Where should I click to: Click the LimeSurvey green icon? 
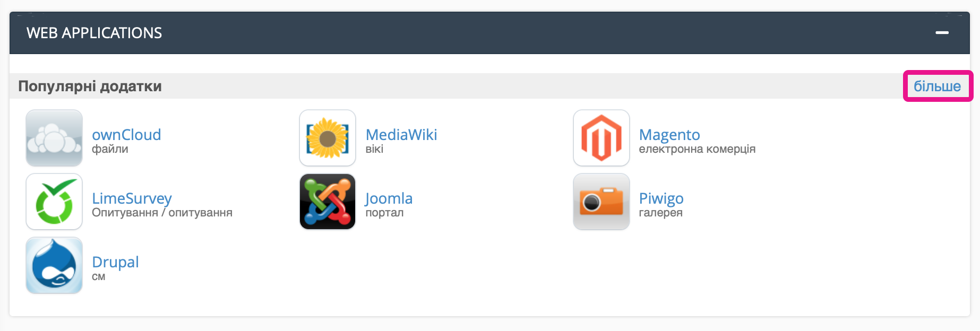[x=54, y=202]
